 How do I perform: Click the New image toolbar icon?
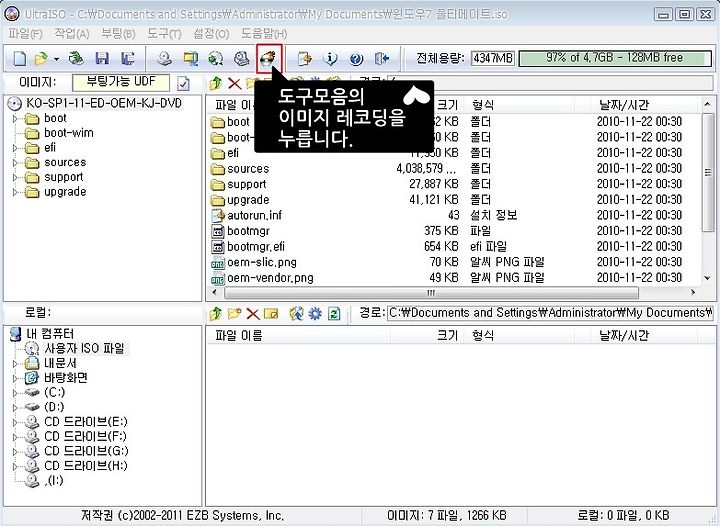(x=20, y=58)
